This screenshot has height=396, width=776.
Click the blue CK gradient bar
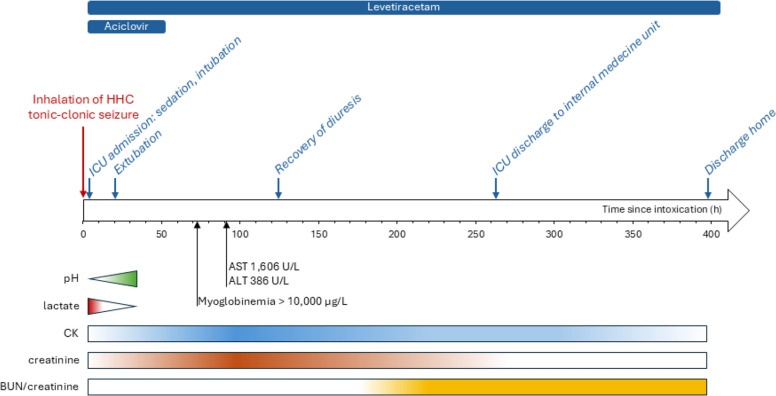point(397,334)
